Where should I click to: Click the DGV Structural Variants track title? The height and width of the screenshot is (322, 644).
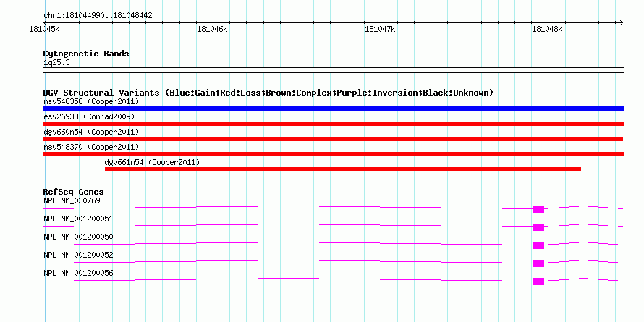pos(268,93)
